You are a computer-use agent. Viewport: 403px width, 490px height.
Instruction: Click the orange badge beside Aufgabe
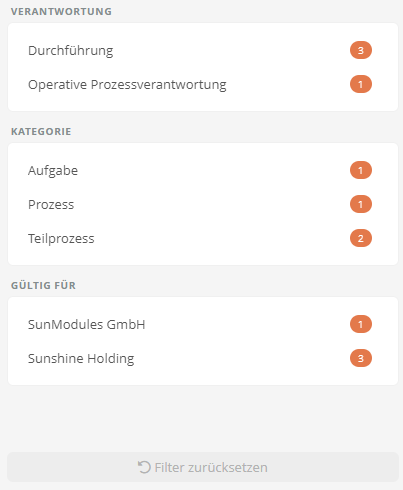(361, 170)
